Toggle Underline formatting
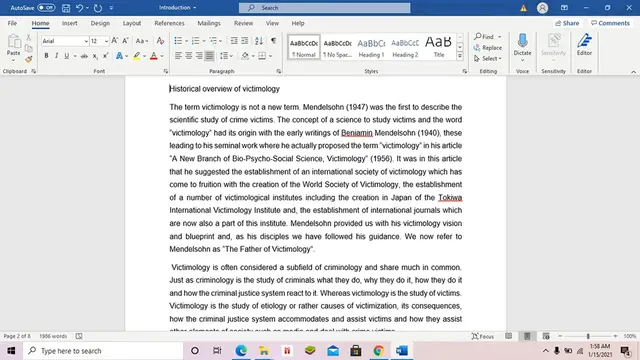The width and height of the screenshot is (640, 360). 67,56
